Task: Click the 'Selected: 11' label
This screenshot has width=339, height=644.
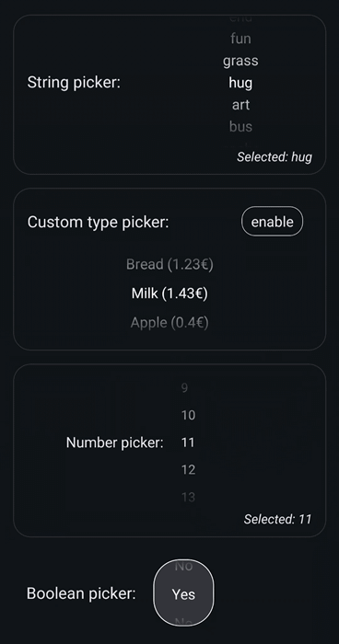Action: [x=277, y=519]
